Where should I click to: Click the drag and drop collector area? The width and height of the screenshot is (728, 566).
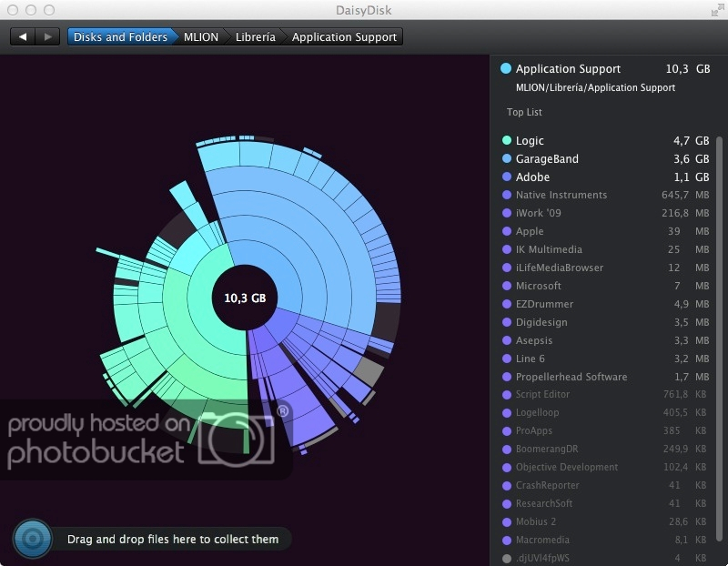(x=173, y=539)
